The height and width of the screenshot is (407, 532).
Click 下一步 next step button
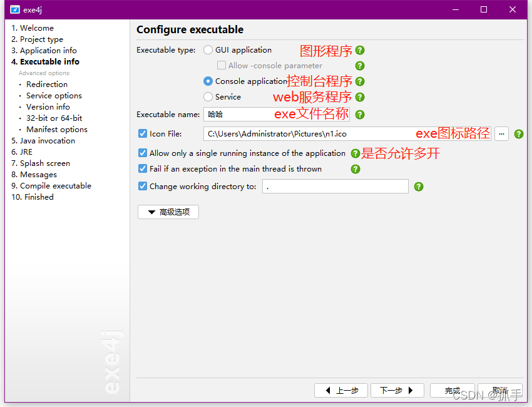397,390
